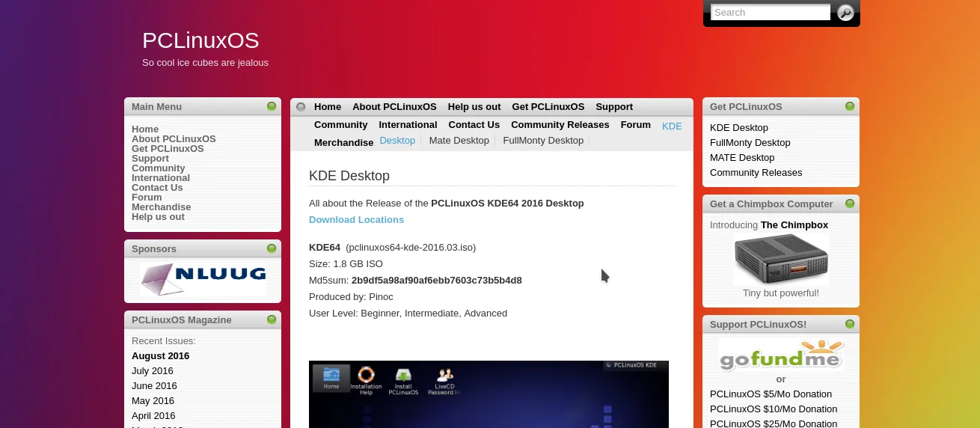Open Help us out in top navigation
The height and width of the screenshot is (428, 980).
coord(474,107)
